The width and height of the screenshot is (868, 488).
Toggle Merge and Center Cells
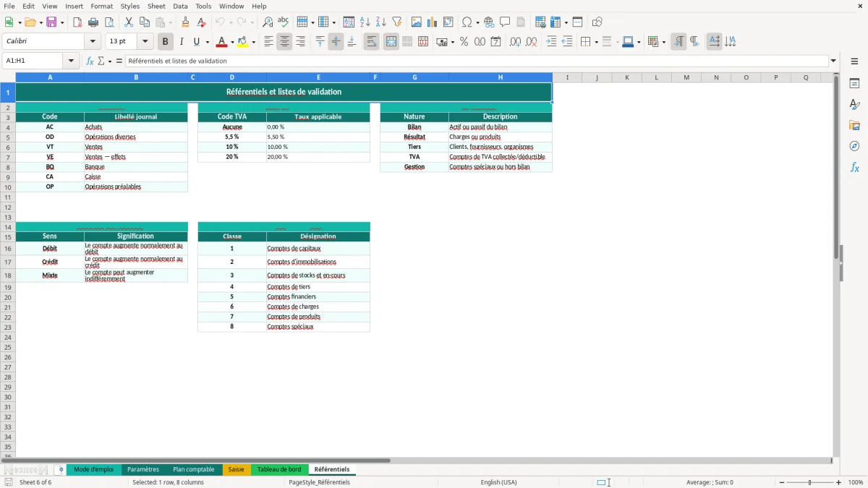point(391,42)
